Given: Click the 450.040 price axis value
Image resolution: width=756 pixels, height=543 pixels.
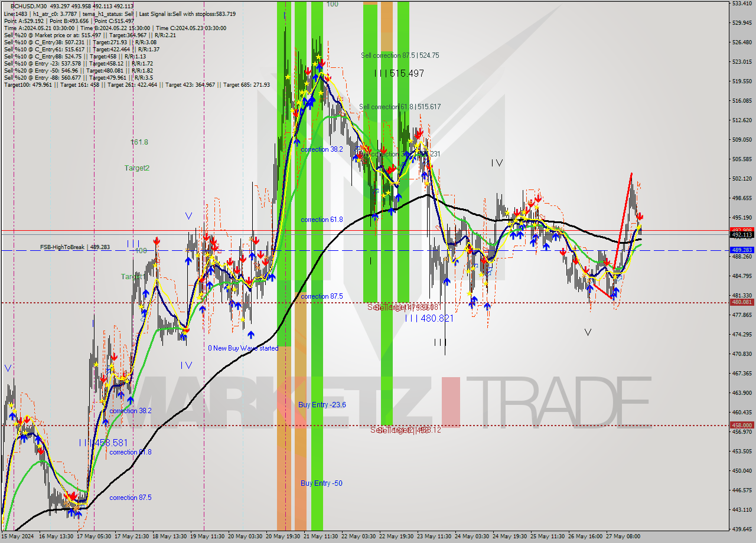Looking at the screenshot, I should (742, 471).
